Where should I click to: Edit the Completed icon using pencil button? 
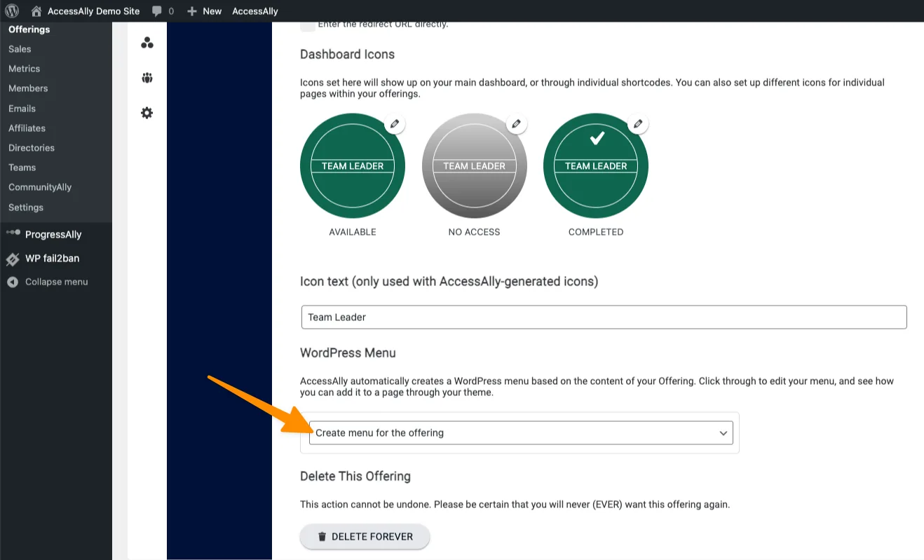(x=638, y=124)
